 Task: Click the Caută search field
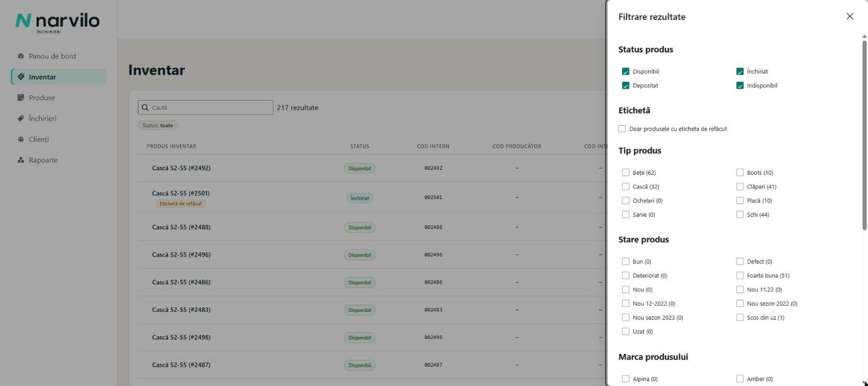tap(205, 107)
